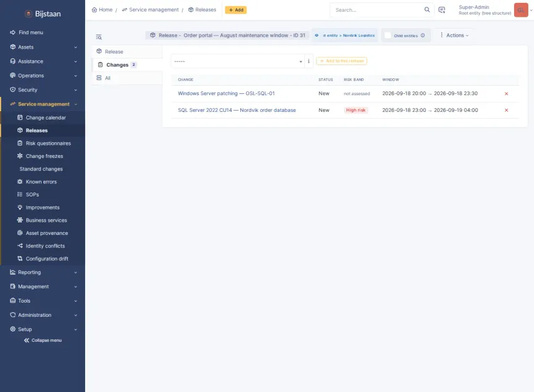Open the Find menu search icon
Viewport: 534px width, 392px height.
(x=12, y=32)
